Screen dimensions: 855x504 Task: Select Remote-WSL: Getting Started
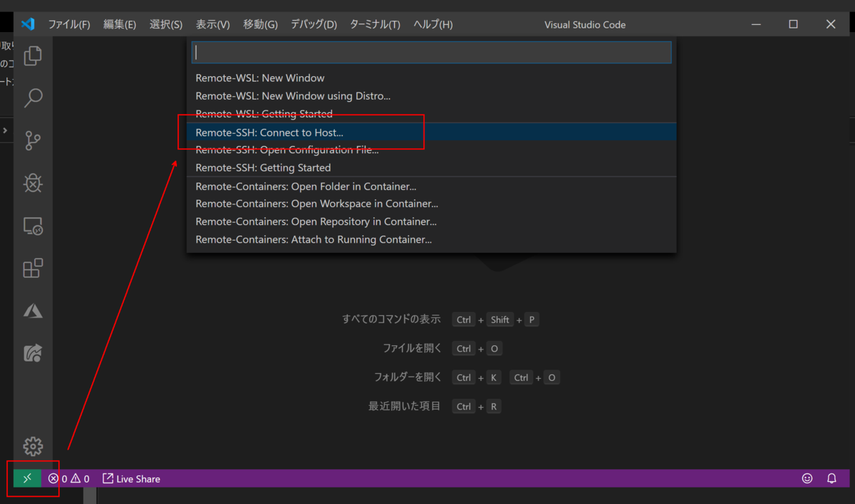pos(431,114)
